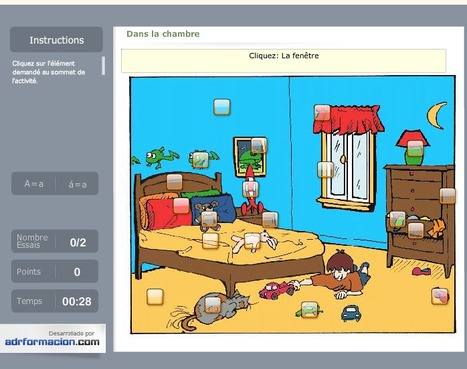Click the marker on the framed picture
This screenshot has height=369, width=467.
(x=259, y=145)
